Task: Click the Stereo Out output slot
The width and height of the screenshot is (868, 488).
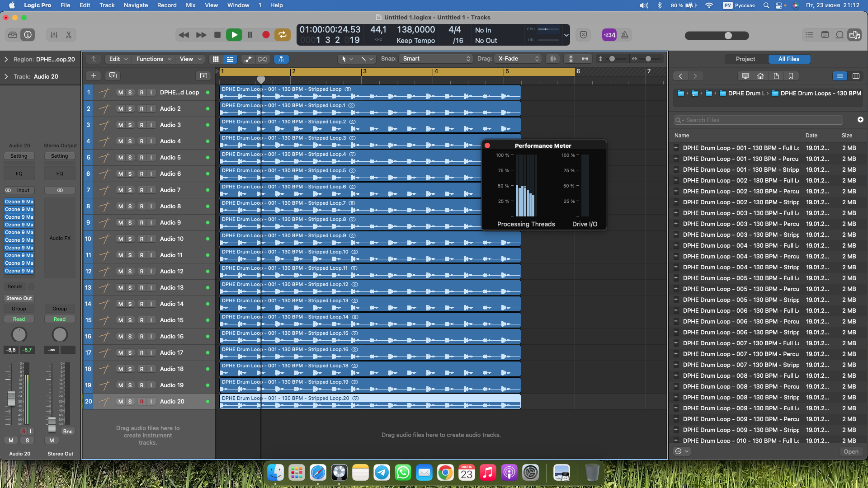Action: tap(19, 298)
